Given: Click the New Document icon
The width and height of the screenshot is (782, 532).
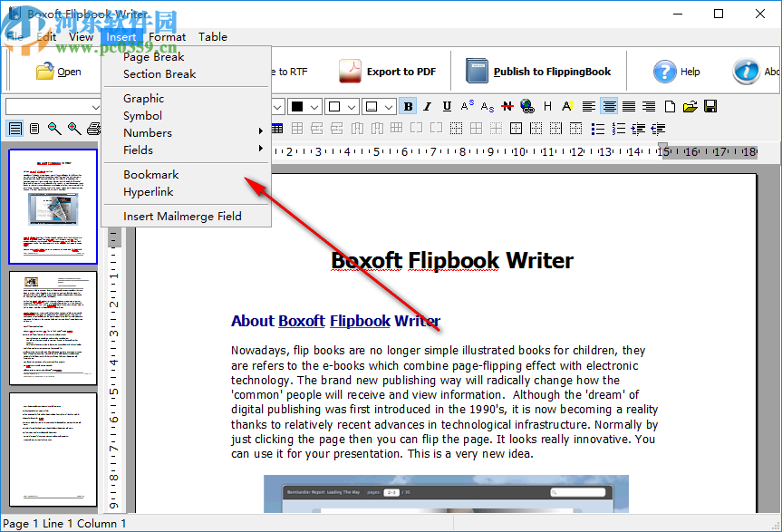Looking at the screenshot, I should (670, 105).
